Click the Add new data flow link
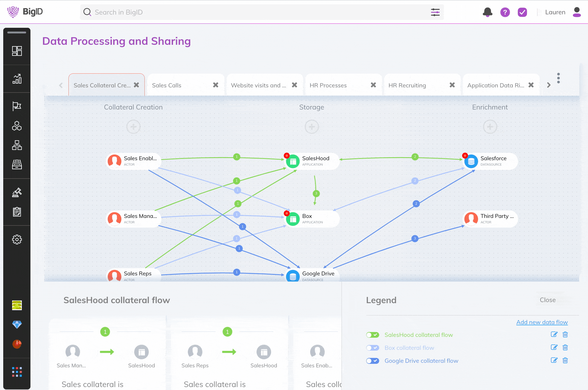Image resolution: width=588 pixels, height=390 pixels. (542, 322)
